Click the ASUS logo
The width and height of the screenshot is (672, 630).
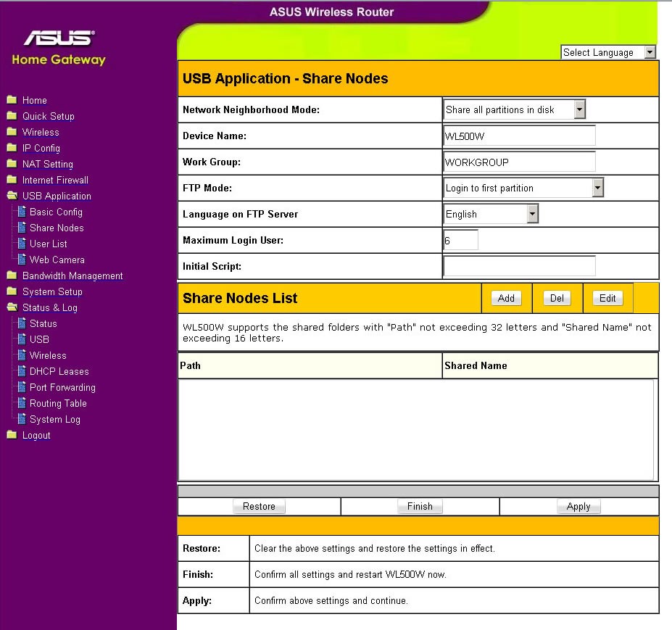click(59, 38)
